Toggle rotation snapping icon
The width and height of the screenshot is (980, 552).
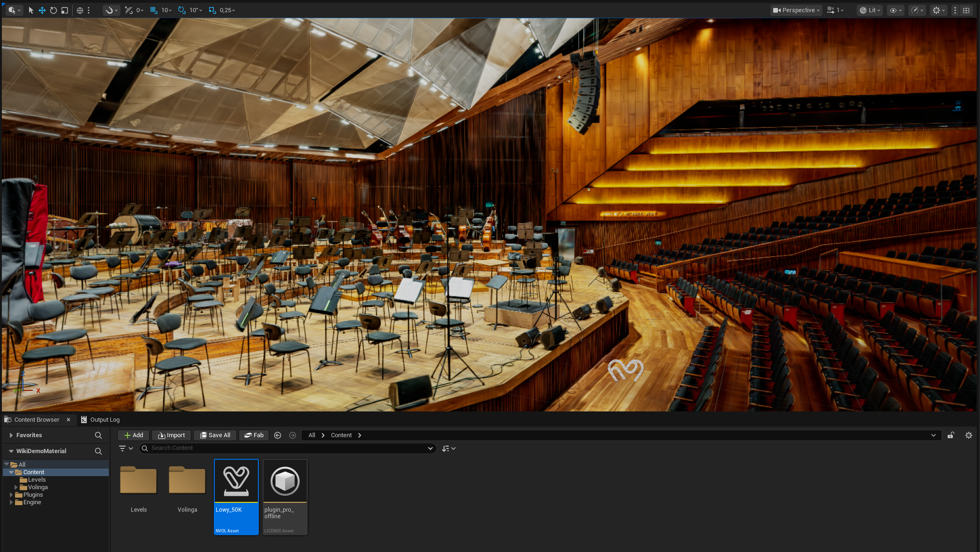(182, 10)
